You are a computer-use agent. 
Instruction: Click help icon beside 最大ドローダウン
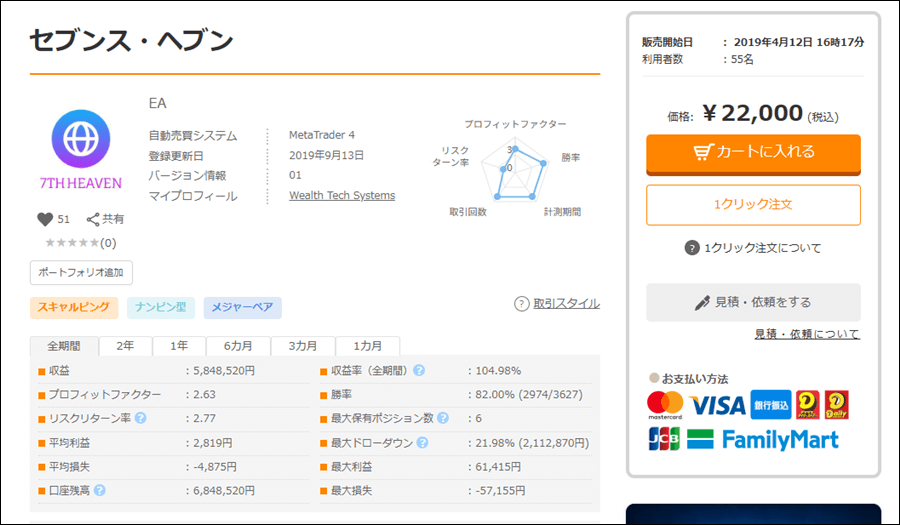[422, 442]
